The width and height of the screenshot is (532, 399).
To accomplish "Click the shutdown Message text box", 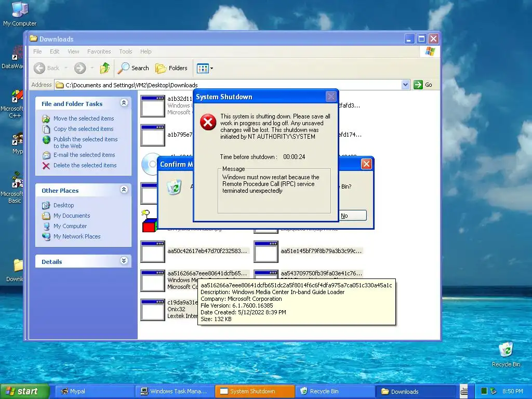I will (274, 191).
